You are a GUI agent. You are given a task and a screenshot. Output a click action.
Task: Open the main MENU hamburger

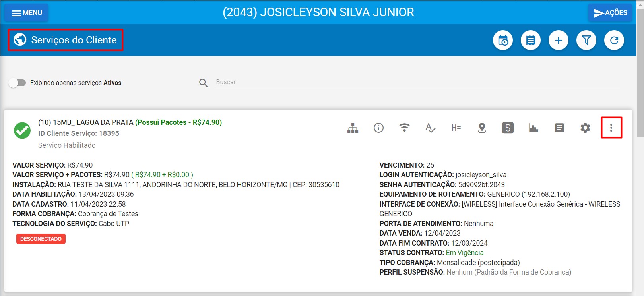tap(27, 13)
